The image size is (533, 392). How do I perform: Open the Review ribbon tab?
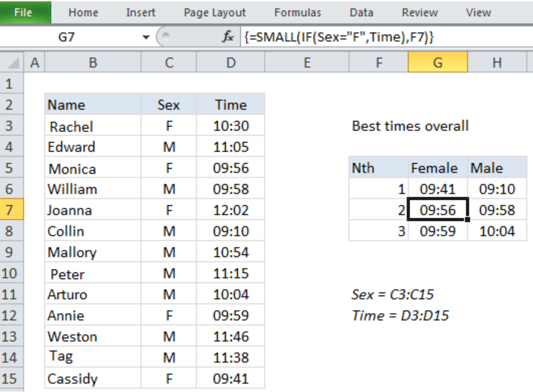pyautogui.click(x=420, y=13)
